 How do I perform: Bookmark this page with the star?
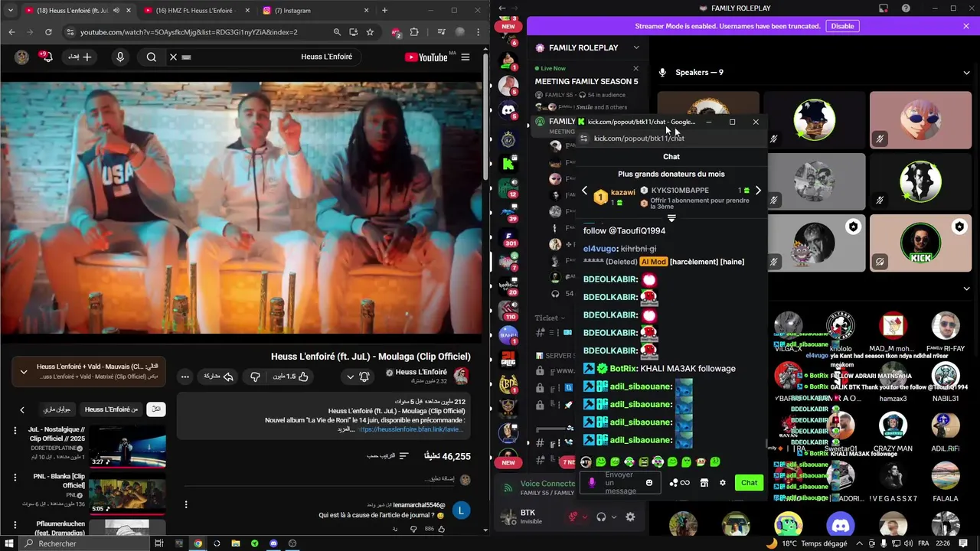370,32
